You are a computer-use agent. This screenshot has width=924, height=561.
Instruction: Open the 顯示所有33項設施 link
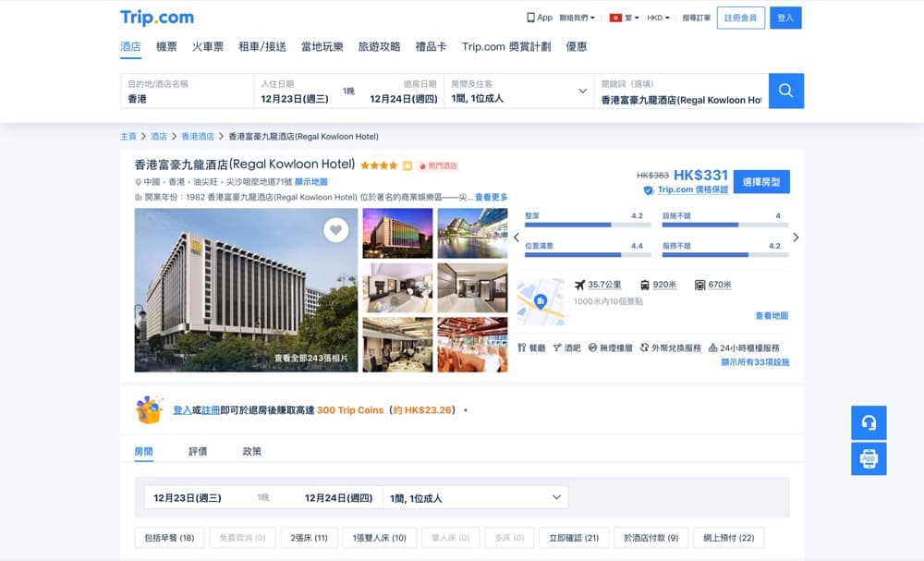pyautogui.click(x=756, y=362)
